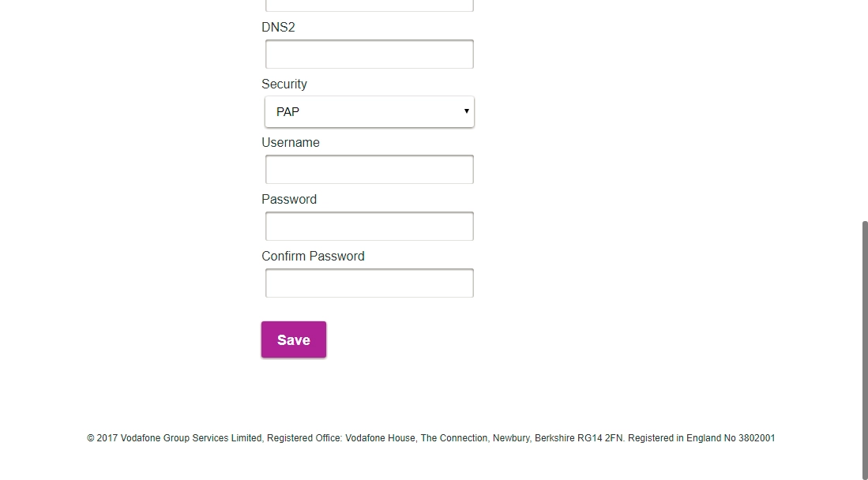The height and width of the screenshot is (480, 868).
Task: Focus the Password input field
Action: point(369,227)
